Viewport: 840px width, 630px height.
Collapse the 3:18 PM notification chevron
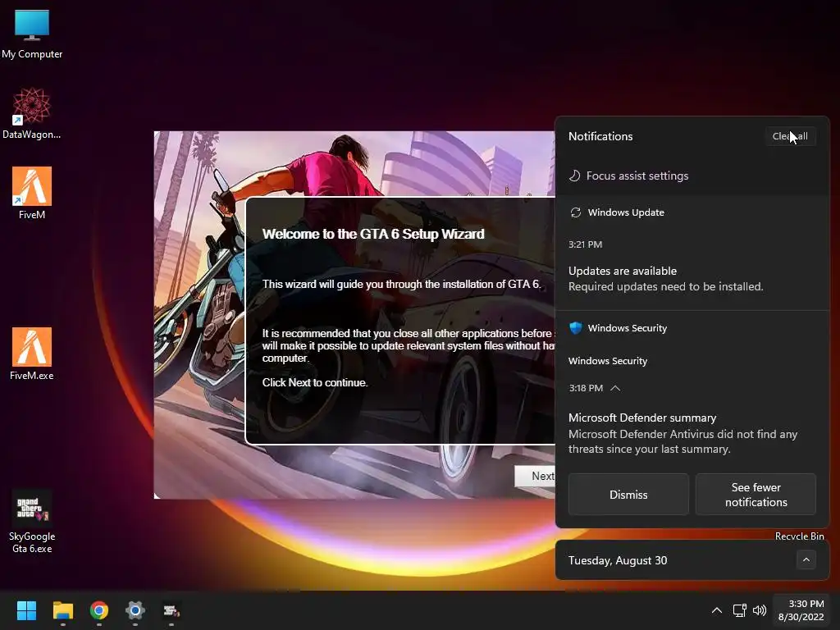(x=615, y=388)
